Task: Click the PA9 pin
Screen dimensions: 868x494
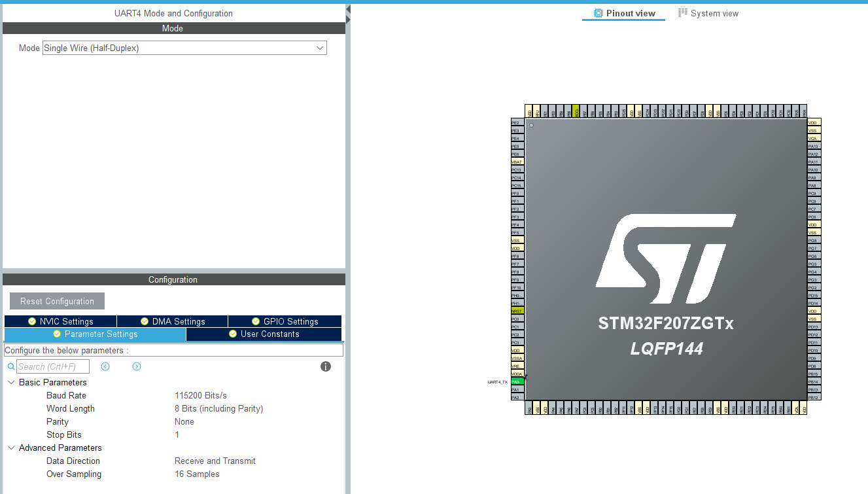Action: (814, 177)
